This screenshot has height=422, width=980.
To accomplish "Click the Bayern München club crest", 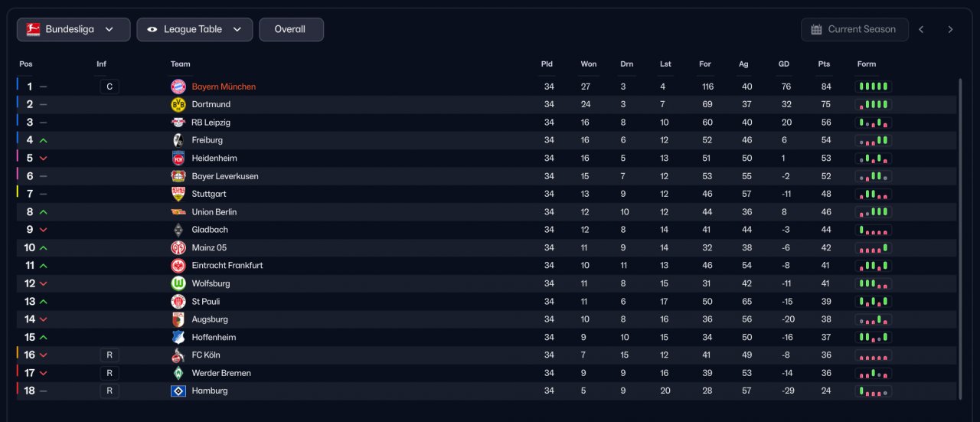I will coord(178,87).
